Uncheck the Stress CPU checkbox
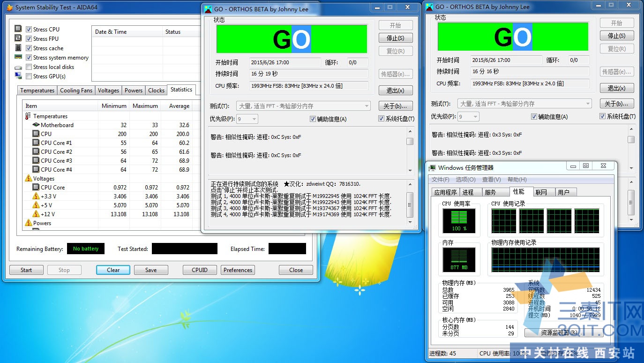644x363 pixels. coord(29,29)
